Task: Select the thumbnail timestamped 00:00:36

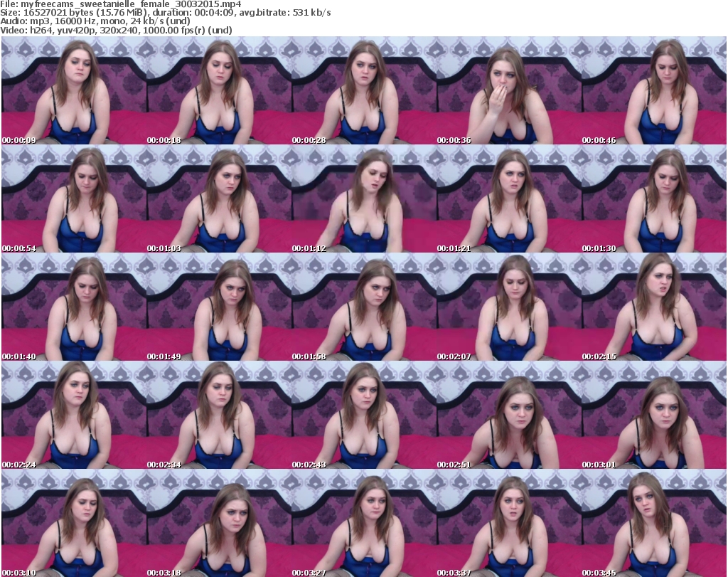Action: coord(509,90)
